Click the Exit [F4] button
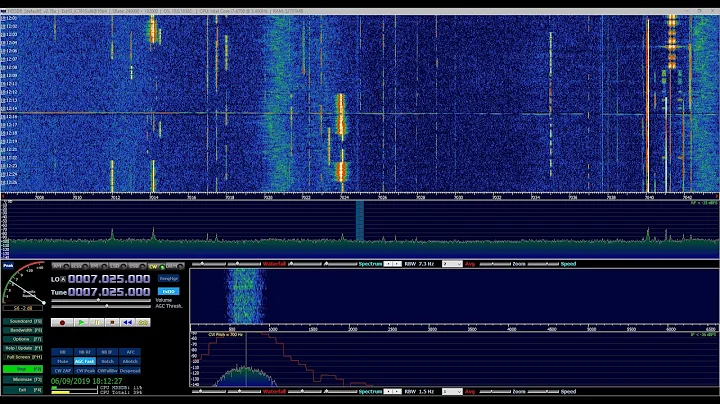This screenshot has width=720, height=404. coord(23,390)
